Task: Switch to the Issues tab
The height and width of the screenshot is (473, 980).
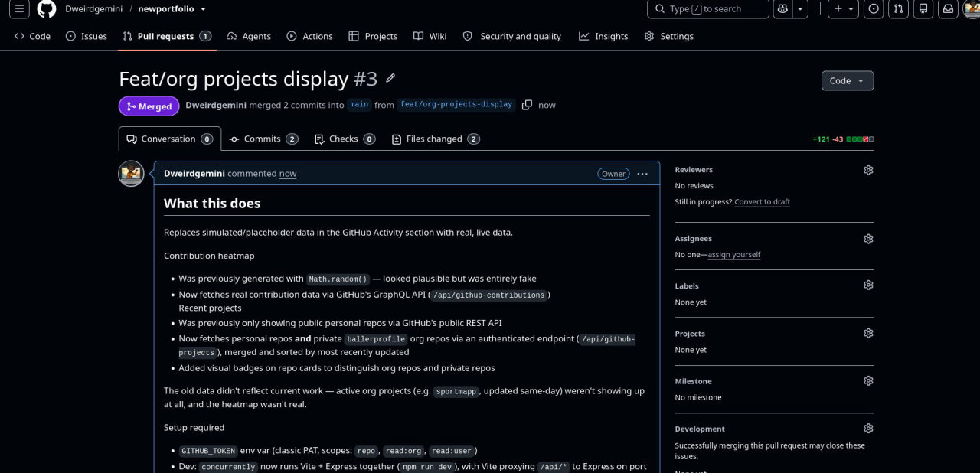Action: [87, 36]
